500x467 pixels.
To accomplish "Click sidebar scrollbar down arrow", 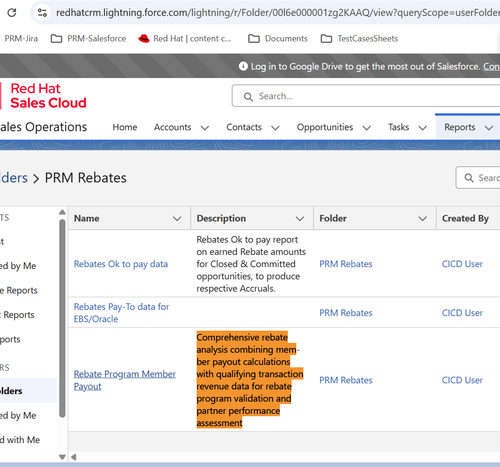I will coord(62,457).
